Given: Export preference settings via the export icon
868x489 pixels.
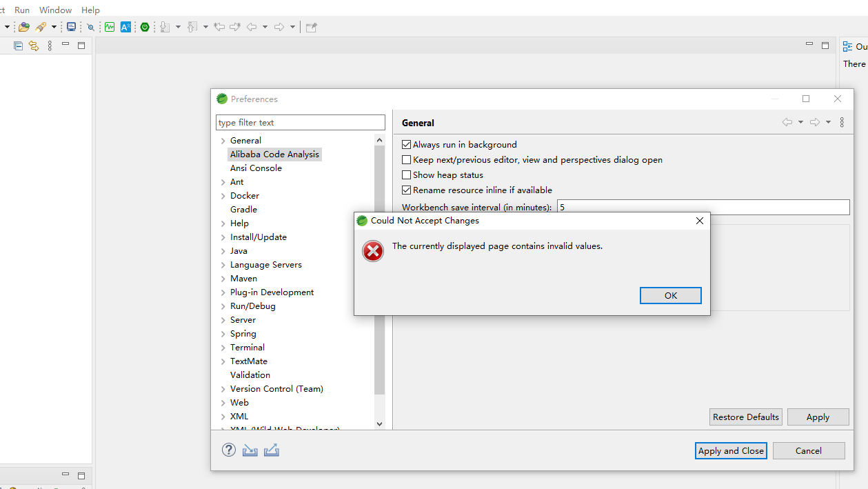Looking at the screenshot, I should (272, 450).
